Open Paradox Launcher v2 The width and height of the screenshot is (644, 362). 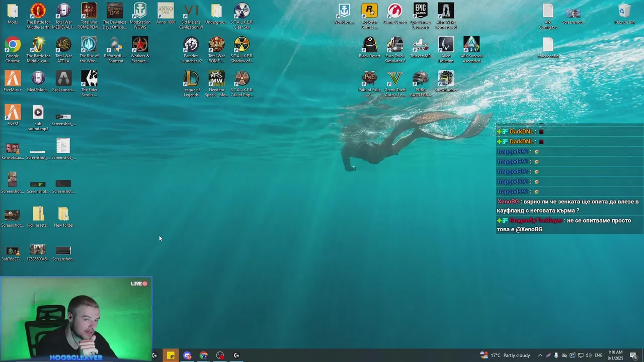click(x=191, y=50)
